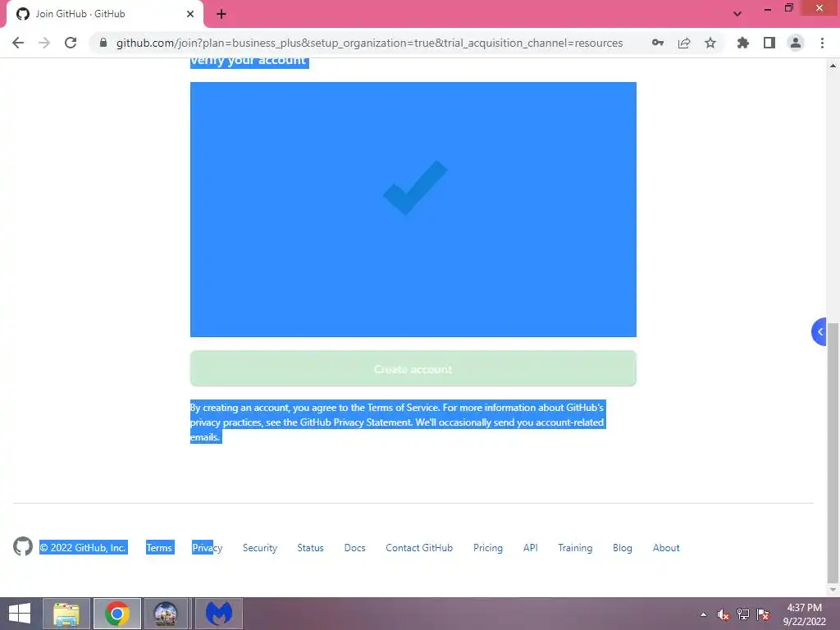Open the Docs footer link
Image resolution: width=840 pixels, height=630 pixels.
[x=354, y=547]
